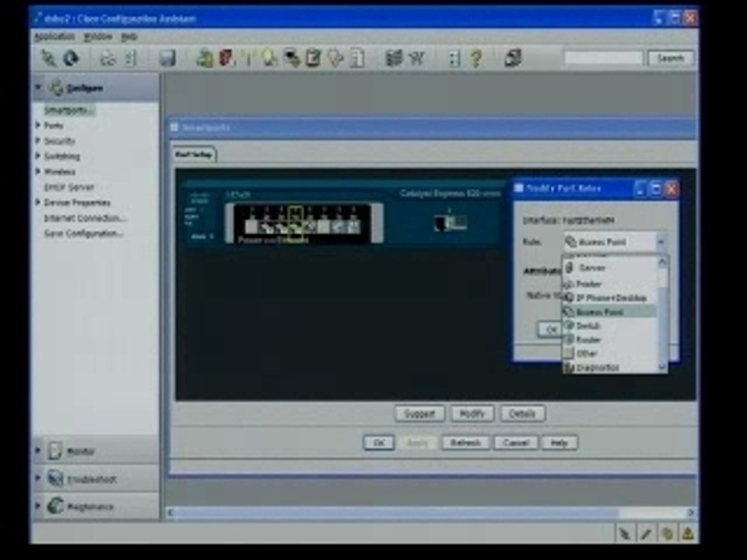Click the Refresh circular-arrow toolbar icon
Viewport: 747px width, 560px height.
71,58
